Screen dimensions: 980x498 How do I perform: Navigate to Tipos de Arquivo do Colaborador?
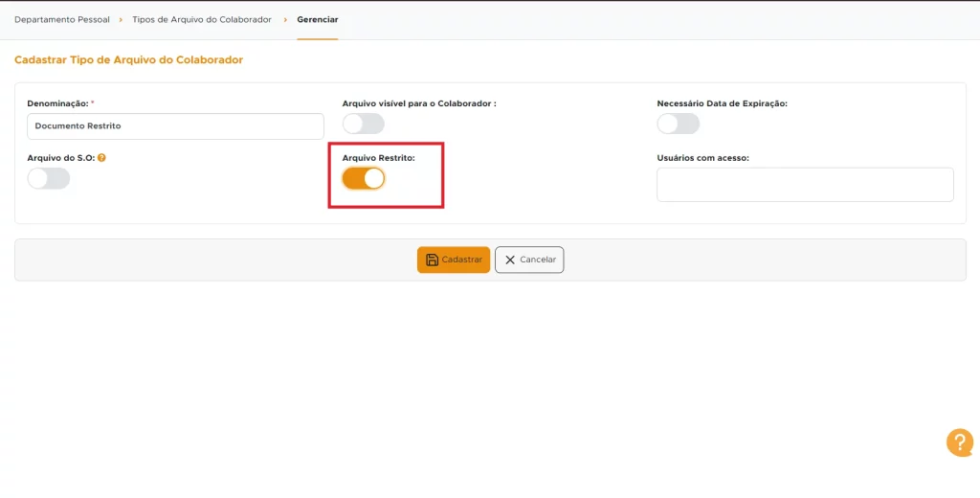(202, 19)
